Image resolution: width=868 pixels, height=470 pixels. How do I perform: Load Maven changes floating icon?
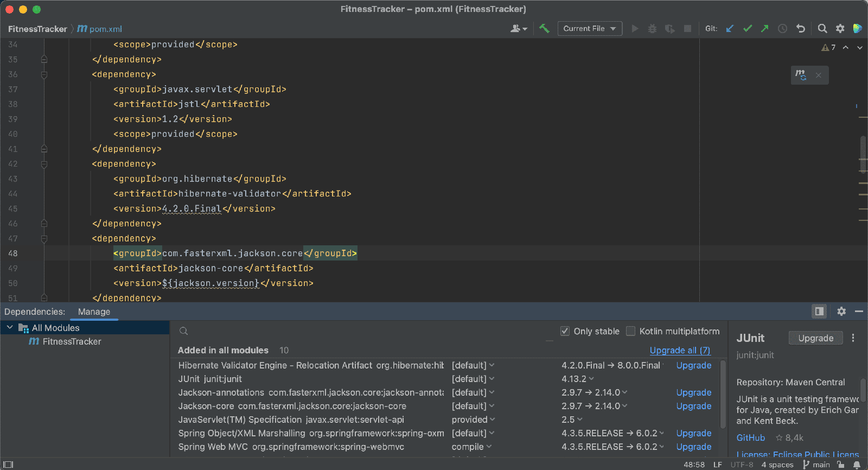coord(801,75)
